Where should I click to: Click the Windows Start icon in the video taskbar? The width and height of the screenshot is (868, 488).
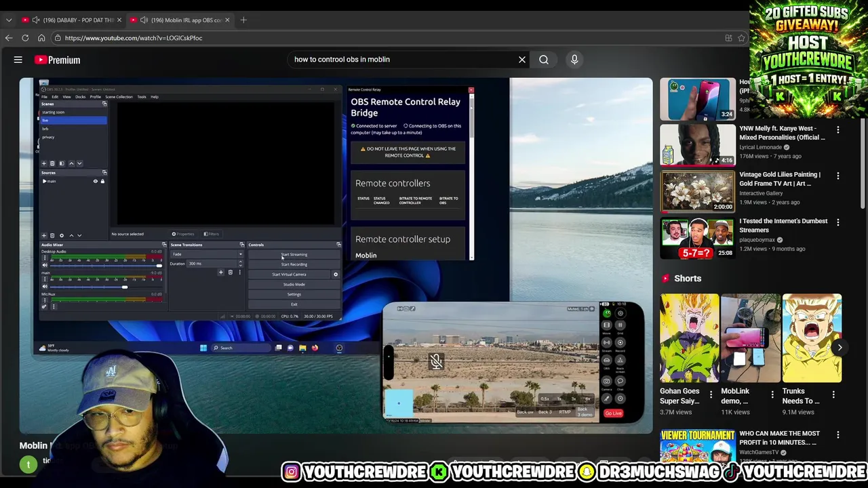coord(203,348)
